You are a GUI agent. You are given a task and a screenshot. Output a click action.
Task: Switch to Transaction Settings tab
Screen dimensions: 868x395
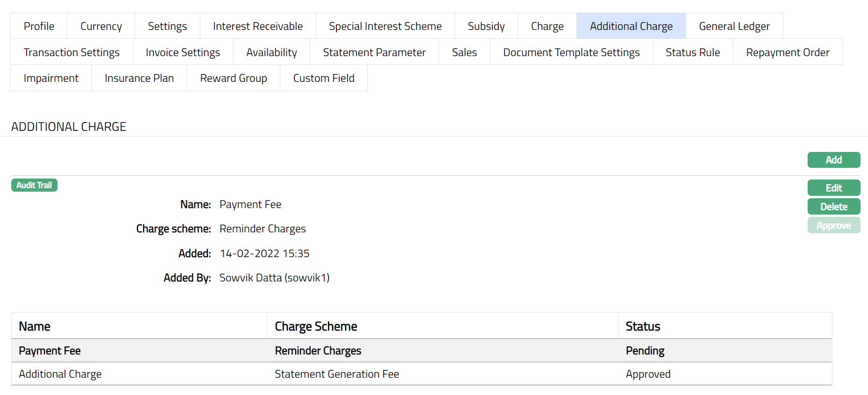coord(72,52)
